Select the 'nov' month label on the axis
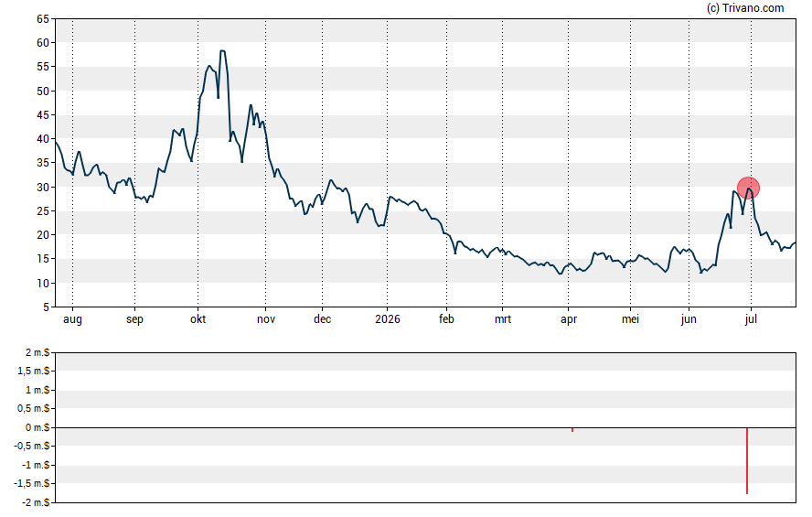This screenshot has width=812, height=517. pyautogui.click(x=266, y=319)
